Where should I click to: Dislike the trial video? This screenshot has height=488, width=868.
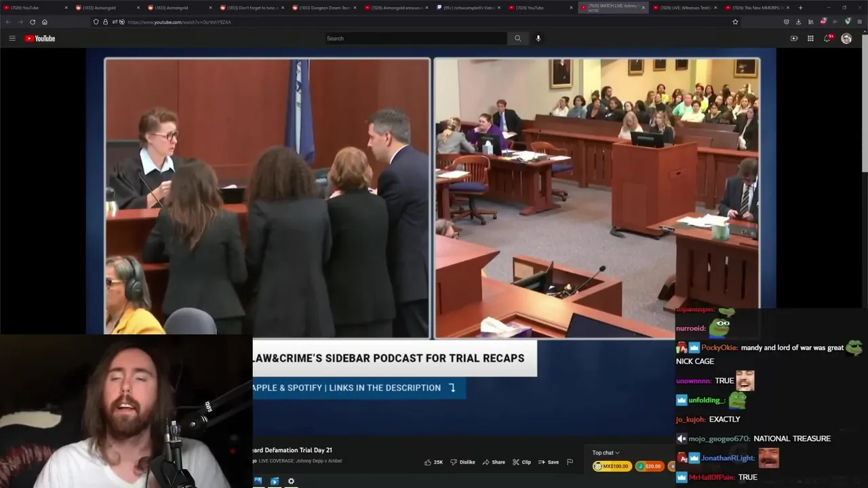462,462
